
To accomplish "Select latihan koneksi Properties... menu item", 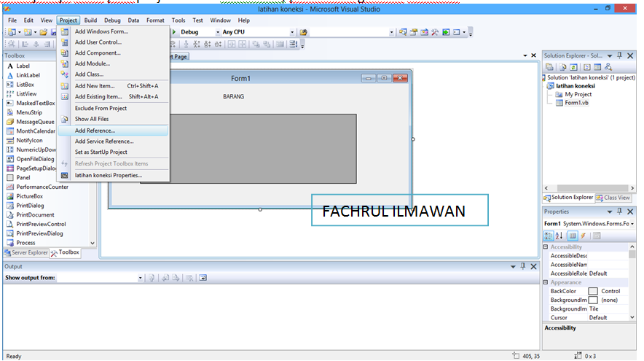I will point(113,175).
